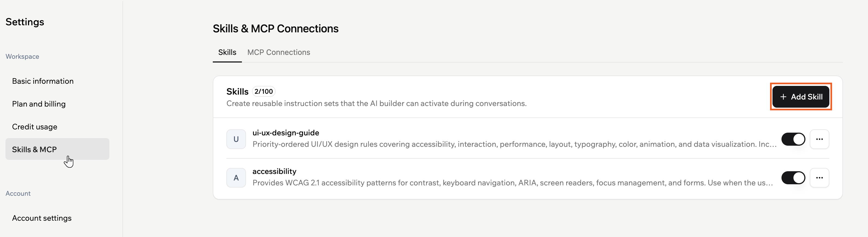Viewport: 868px width, 237px height.
Task: Open the ellipsis menu for accessibility skill
Action: (820, 178)
